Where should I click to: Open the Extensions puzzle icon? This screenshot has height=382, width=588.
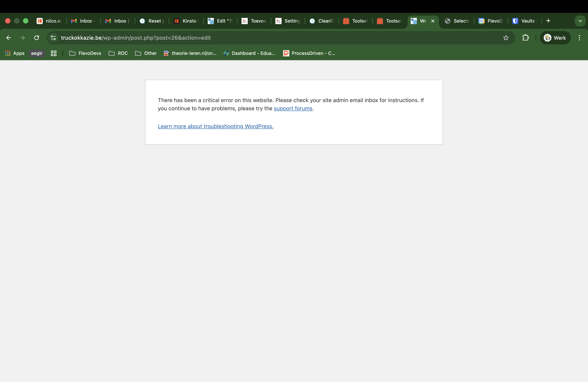coord(526,38)
